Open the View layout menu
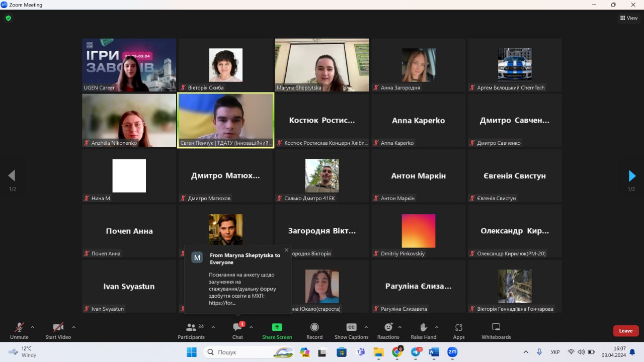 coord(629,18)
